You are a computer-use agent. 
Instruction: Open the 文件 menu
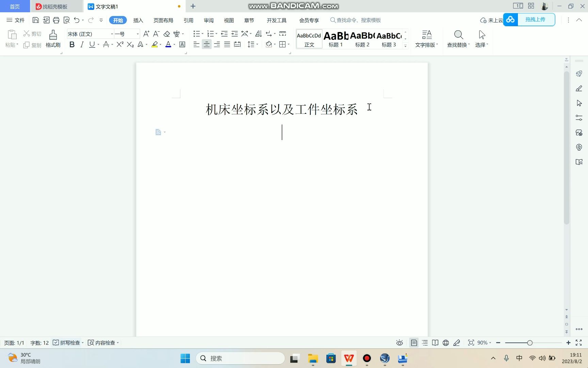16,20
